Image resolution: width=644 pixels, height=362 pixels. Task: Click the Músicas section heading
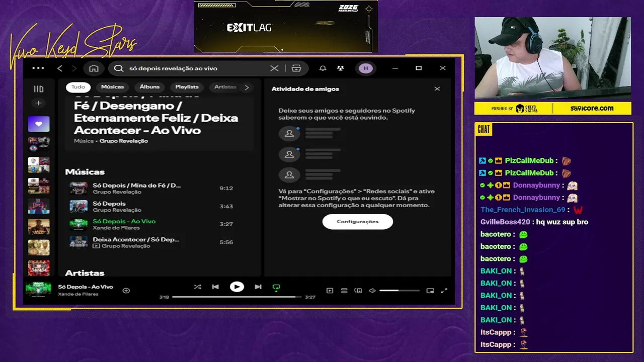(x=85, y=172)
